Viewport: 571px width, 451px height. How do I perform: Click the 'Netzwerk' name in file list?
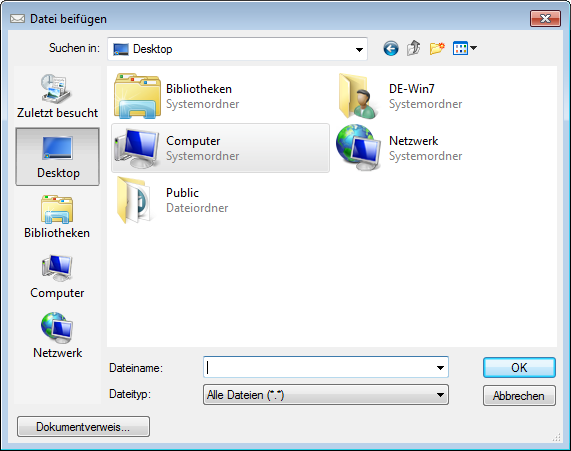(x=413, y=141)
